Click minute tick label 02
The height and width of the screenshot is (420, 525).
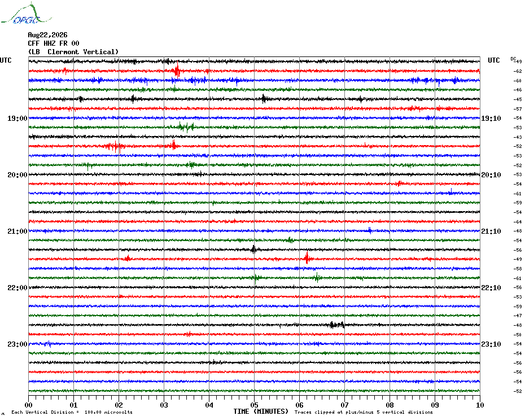click(x=119, y=405)
